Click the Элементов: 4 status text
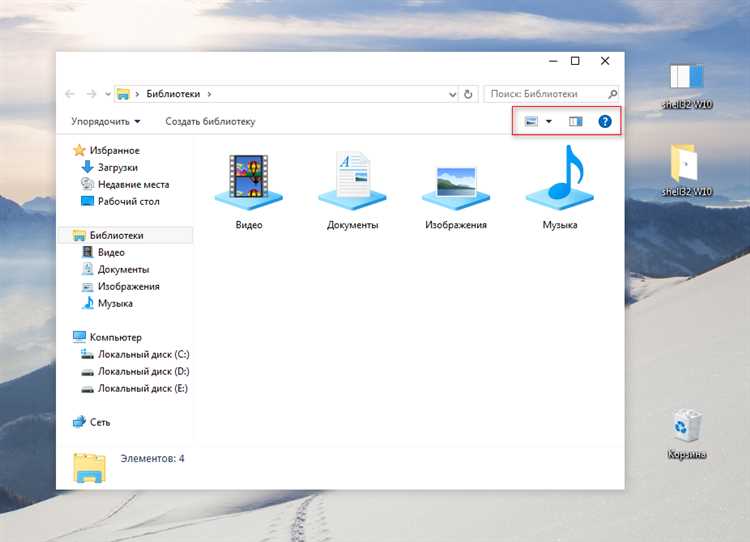750x542 pixels. click(x=152, y=458)
